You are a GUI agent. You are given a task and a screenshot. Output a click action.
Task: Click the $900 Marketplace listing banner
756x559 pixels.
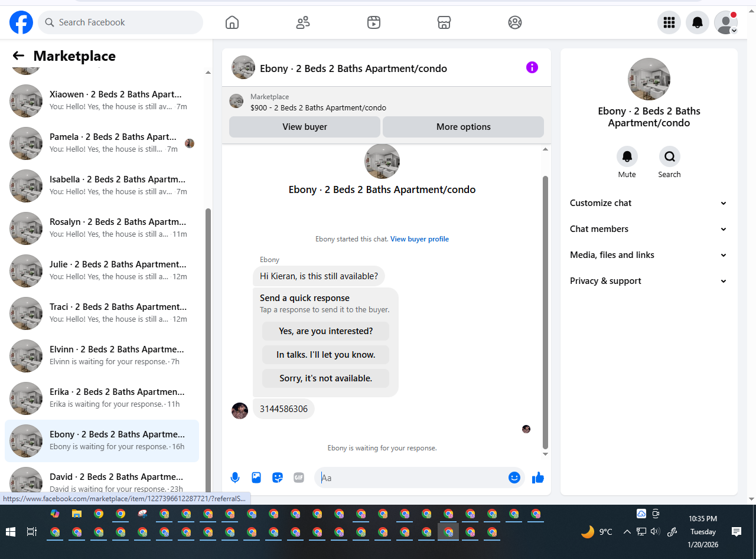(x=386, y=102)
